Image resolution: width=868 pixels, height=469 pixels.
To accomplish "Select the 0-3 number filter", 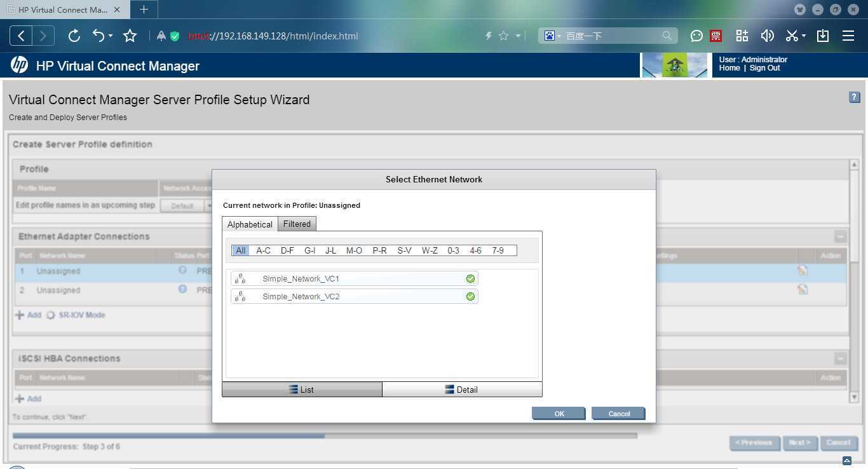I will 453,250.
